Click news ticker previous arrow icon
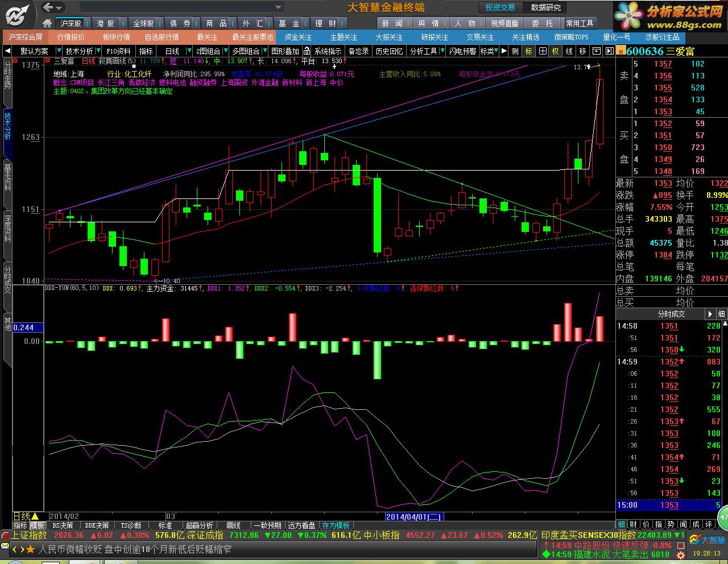The image size is (728, 564). tap(15, 550)
